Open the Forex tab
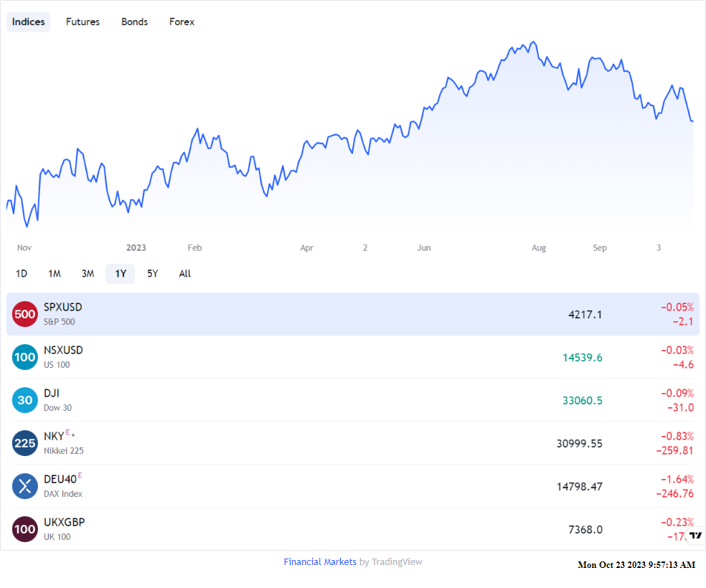The image size is (706, 588). click(x=182, y=22)
